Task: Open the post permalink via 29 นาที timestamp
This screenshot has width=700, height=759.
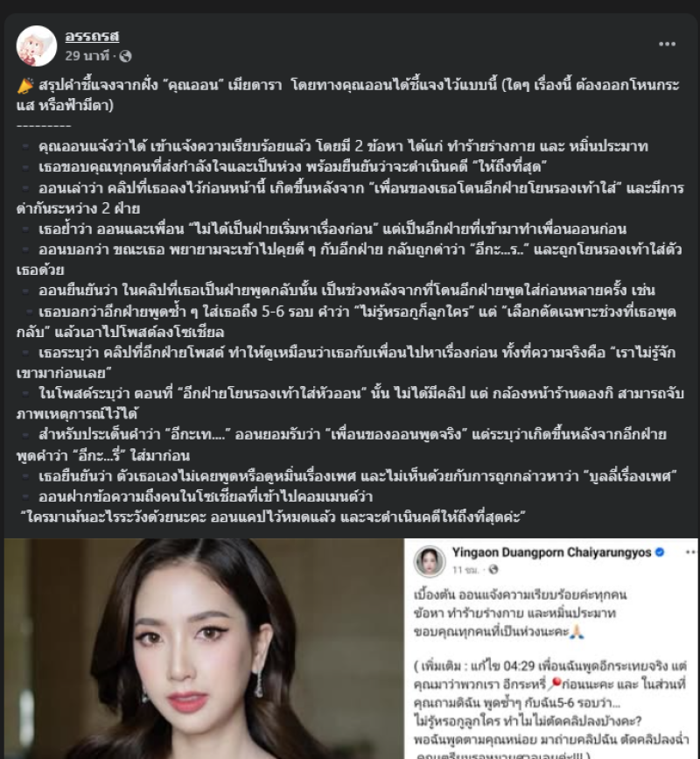Action: (87, 56)
